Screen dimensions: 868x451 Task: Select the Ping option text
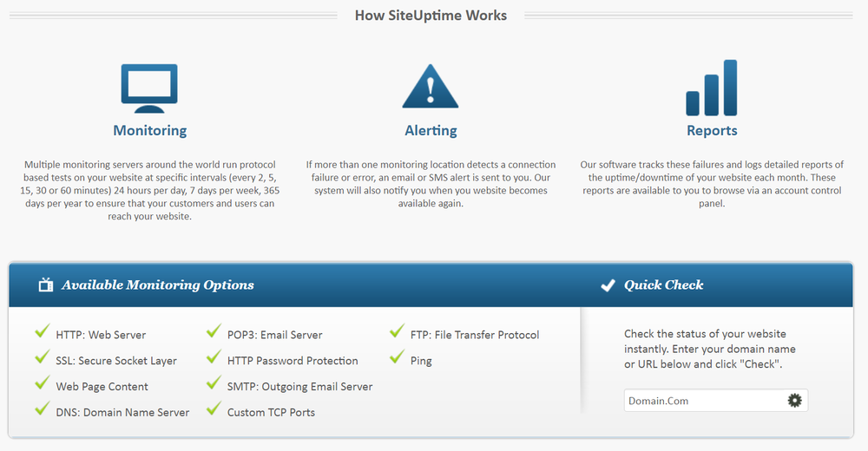(421, 362)
